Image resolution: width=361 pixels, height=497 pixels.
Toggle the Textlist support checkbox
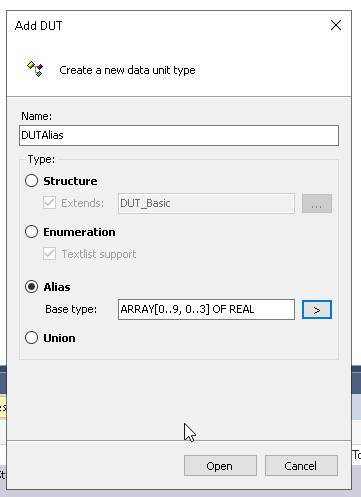click(x=49, y=254)
